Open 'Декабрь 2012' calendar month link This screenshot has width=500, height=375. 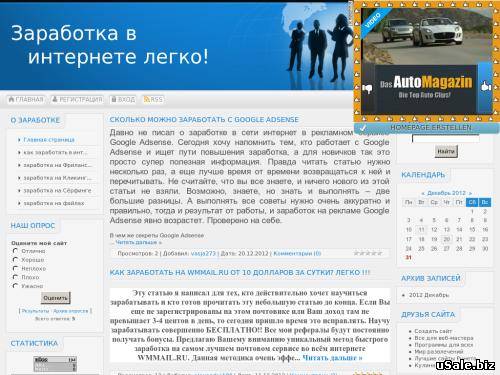click(x=446, y=193)
